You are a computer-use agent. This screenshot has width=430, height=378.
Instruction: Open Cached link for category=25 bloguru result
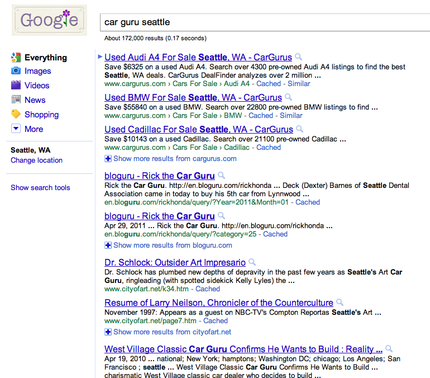[x=275, y=234]
